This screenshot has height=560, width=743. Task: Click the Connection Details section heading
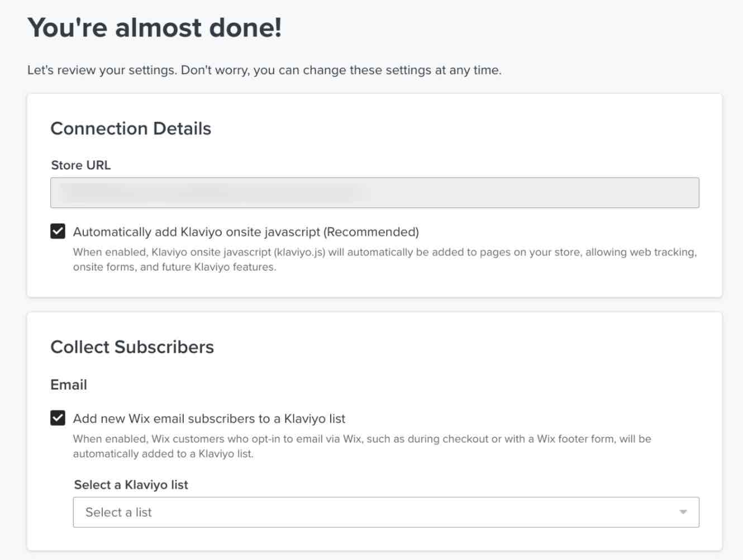click(131, 129)
